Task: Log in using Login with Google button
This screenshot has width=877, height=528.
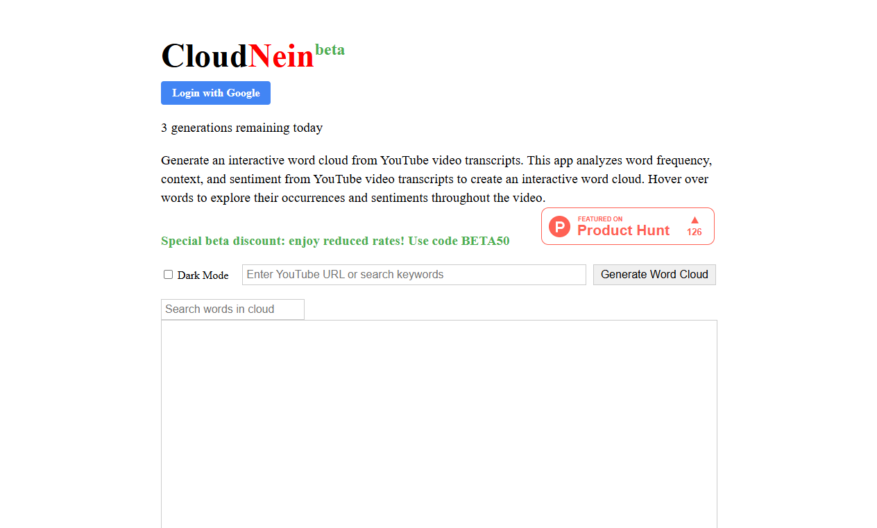Action: (x=216, y=93)
